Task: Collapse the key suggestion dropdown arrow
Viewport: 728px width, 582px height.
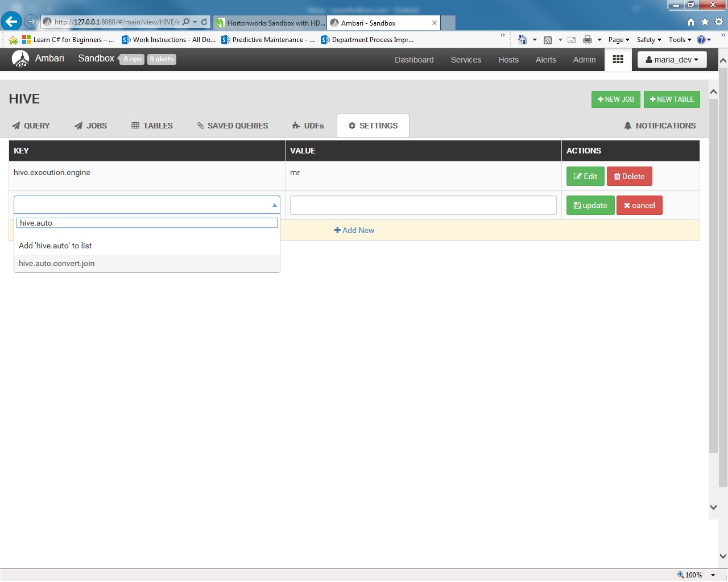Action: tap(274, 205)
